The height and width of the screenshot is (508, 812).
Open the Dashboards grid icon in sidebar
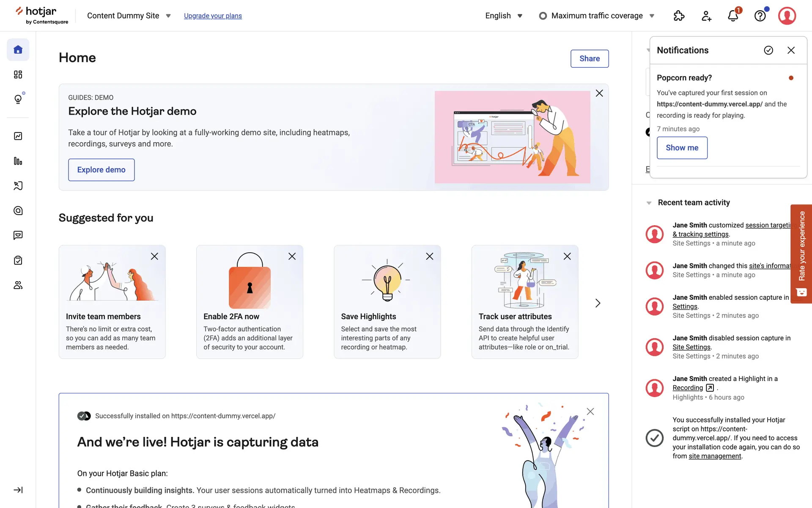(18, 75)
